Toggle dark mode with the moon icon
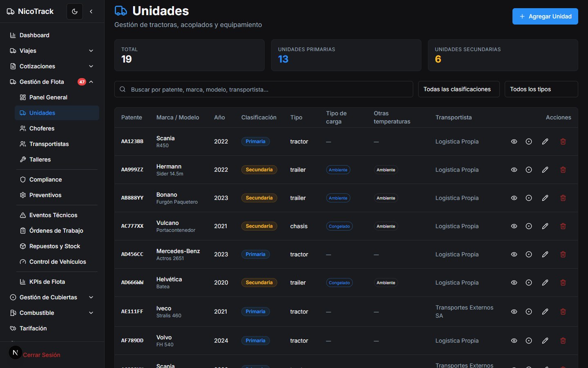The width and height of the screenshot is (588, 368). 75,11
